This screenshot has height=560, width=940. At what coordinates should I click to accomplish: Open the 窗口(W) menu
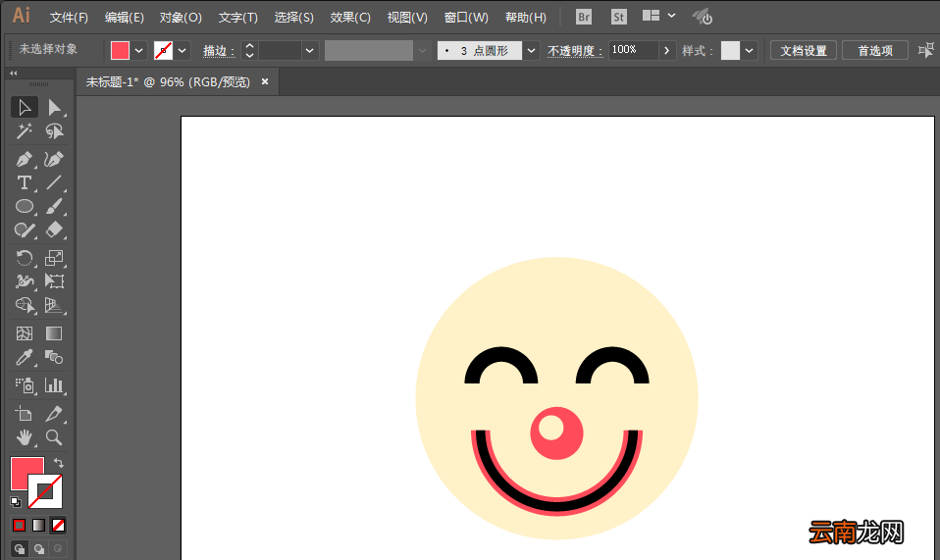466,18
